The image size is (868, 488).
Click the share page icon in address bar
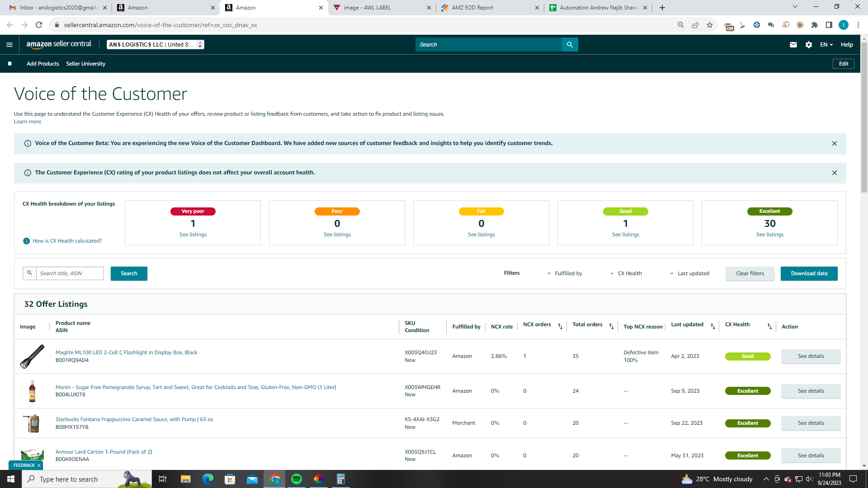695,25
